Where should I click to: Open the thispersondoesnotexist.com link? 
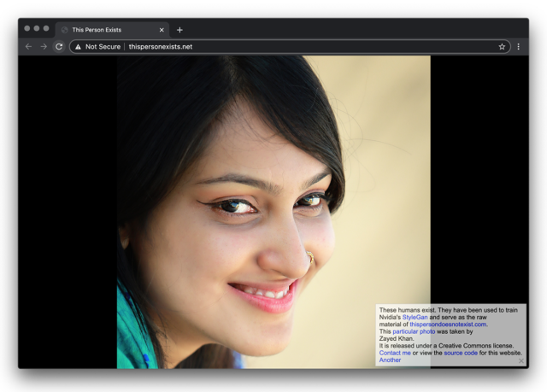(x=448, y=325)
